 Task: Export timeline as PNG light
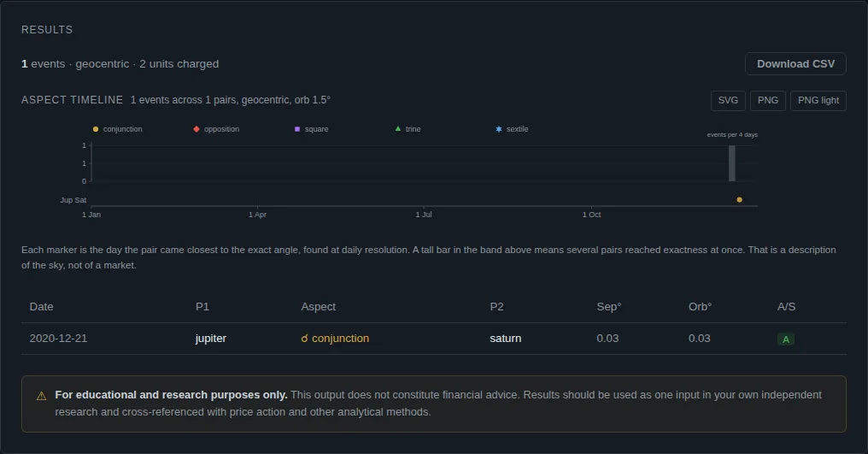tap(818, 100)
